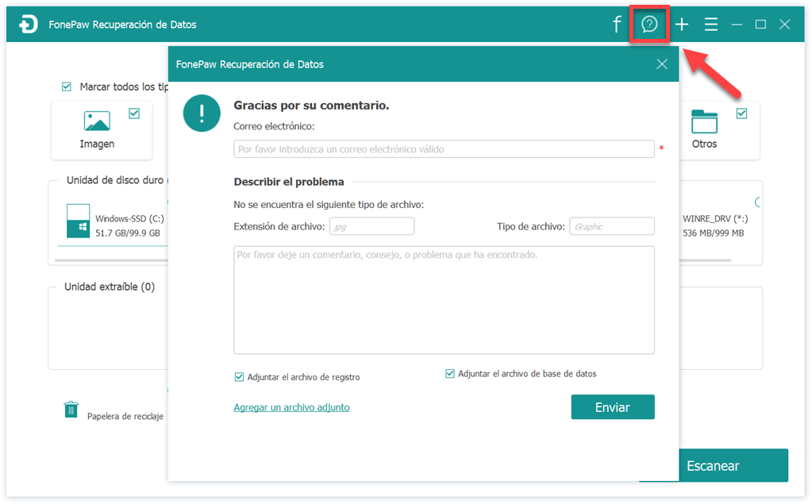This screenshot has width=812, height=504.
Task: Select the Imagen file type icon
Action: [x=97, y=122]
